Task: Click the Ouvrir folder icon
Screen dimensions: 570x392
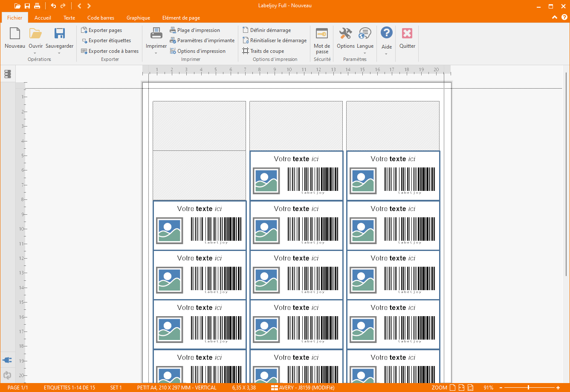Action: (x=35, y=34)
